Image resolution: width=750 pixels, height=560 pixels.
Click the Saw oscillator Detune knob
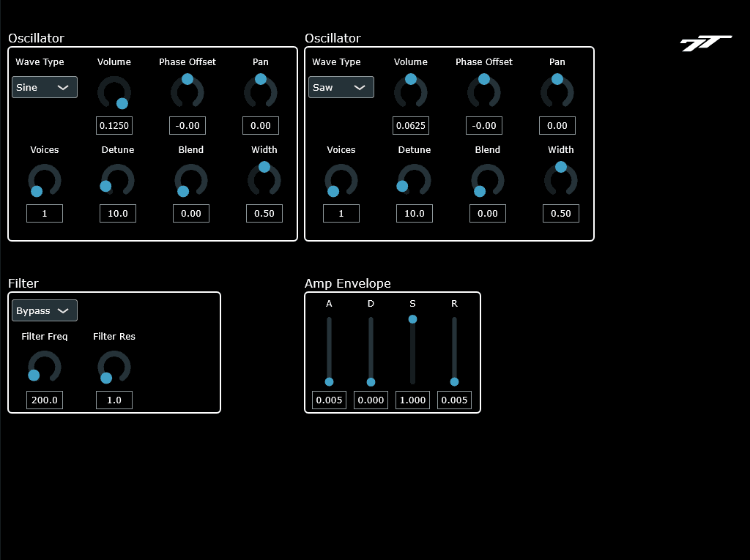[415, 180]
